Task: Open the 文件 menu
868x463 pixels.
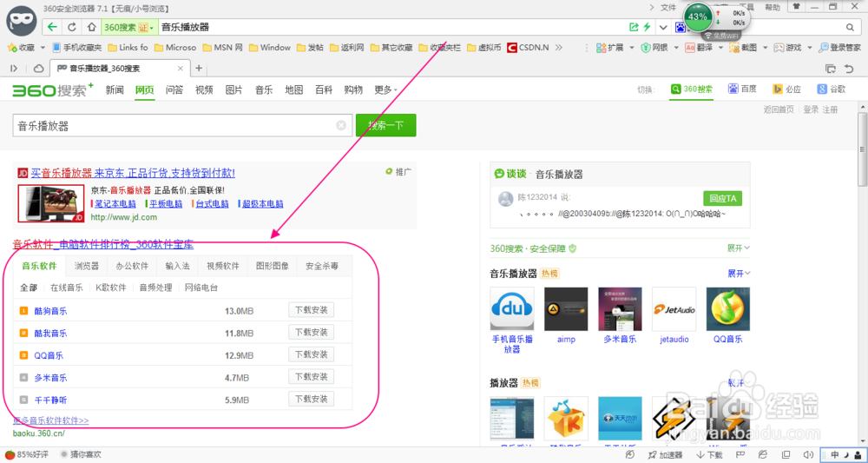Action: [x=668, y=7]
